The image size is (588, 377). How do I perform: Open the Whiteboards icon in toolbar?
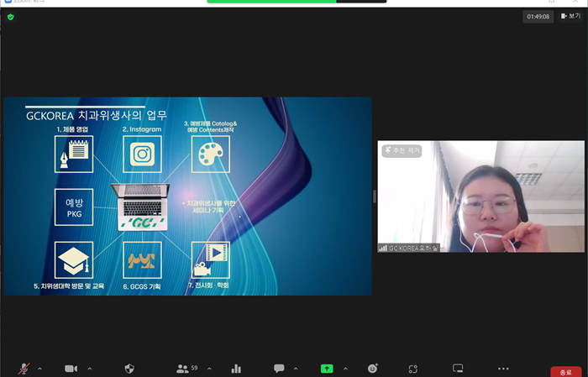click(458, 369)
